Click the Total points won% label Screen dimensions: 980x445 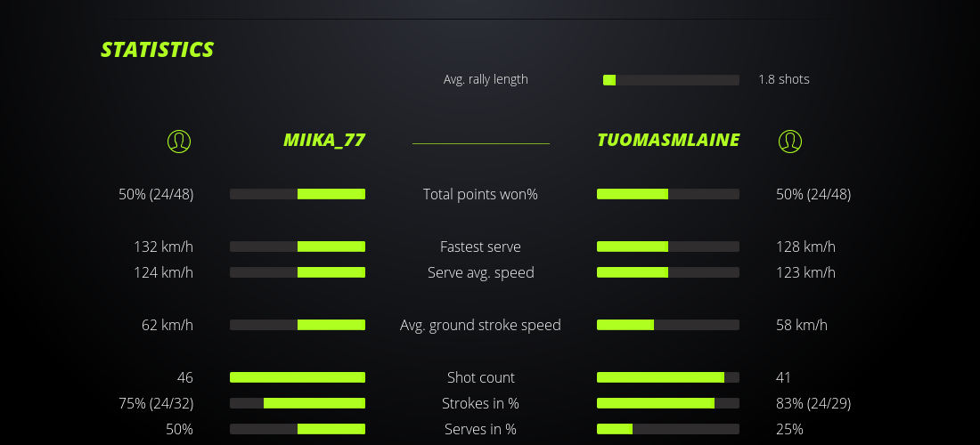(480, 194)
